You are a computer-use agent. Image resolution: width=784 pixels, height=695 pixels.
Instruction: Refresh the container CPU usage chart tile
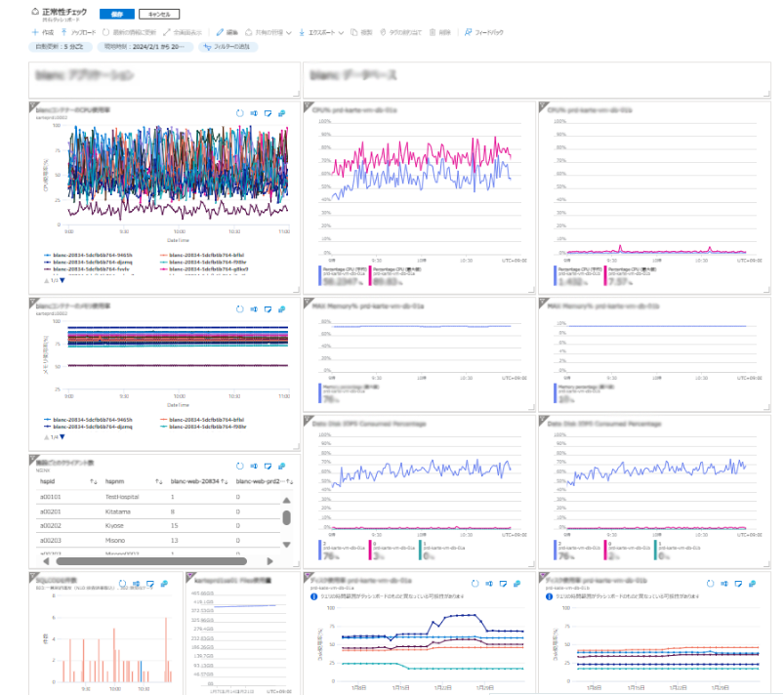coord(239,113)
